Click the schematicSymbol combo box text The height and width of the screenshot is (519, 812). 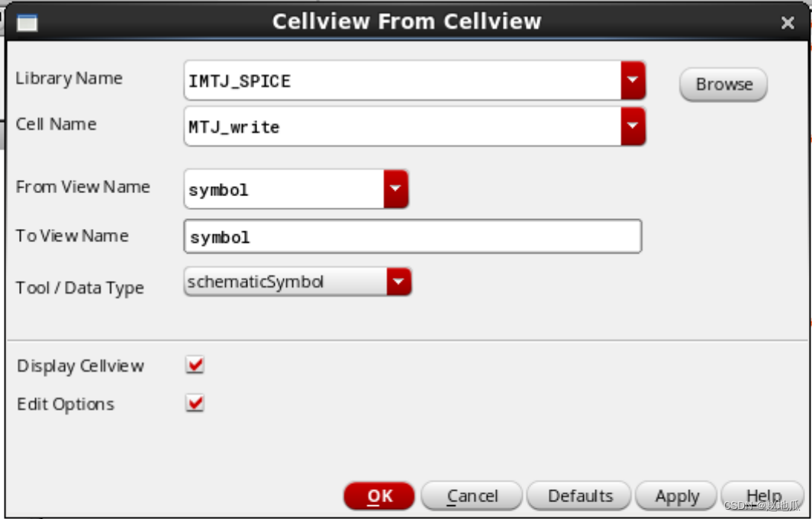(x=285, y=282)
